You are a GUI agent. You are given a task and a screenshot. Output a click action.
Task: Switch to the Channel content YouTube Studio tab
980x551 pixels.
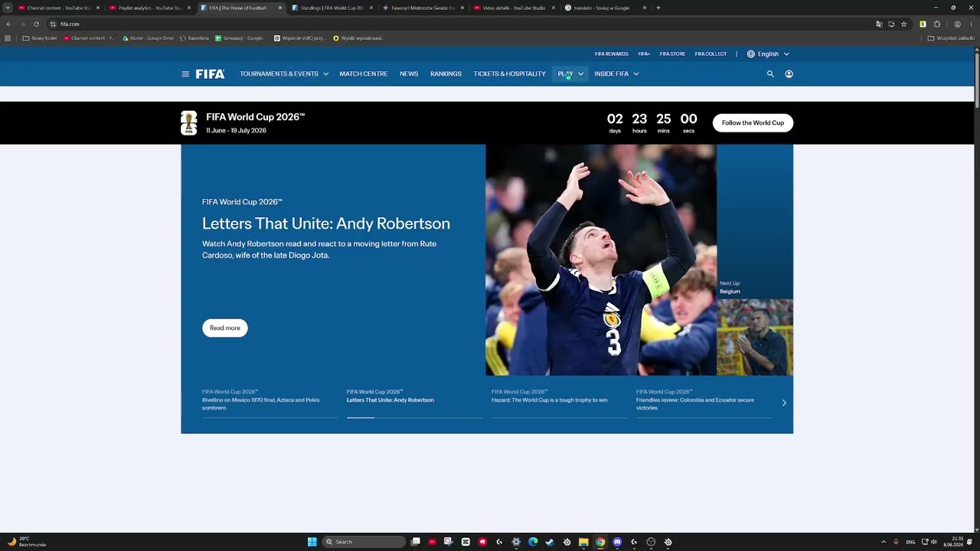click(58, 8)
